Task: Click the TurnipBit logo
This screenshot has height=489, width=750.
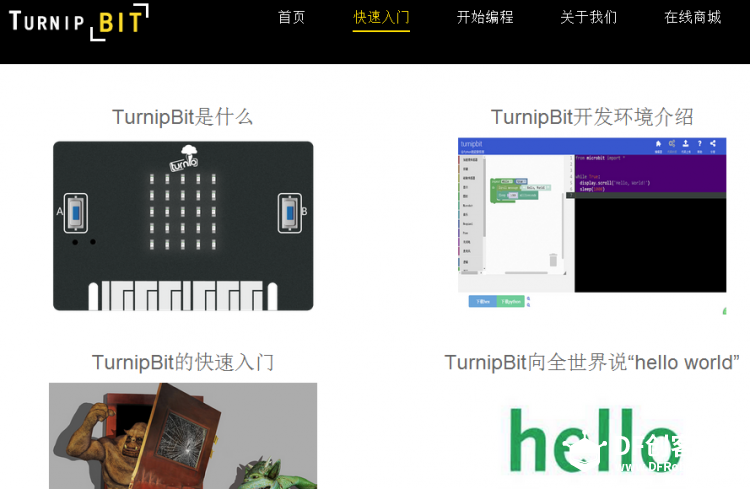Action: coord(79,22)
